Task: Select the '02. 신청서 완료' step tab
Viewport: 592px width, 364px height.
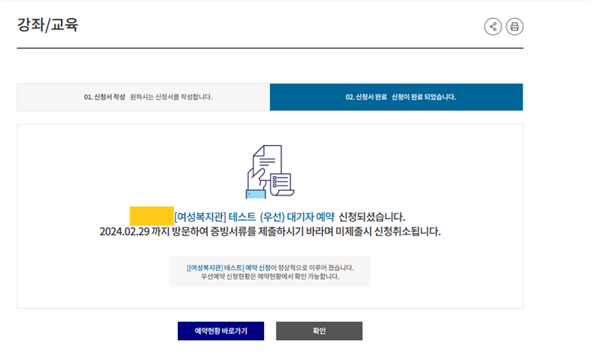Action: (x=367, y=97)
